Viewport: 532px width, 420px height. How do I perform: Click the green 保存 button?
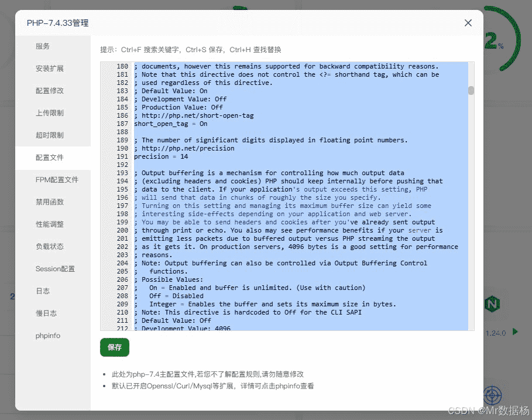click(x=115, y=347)
